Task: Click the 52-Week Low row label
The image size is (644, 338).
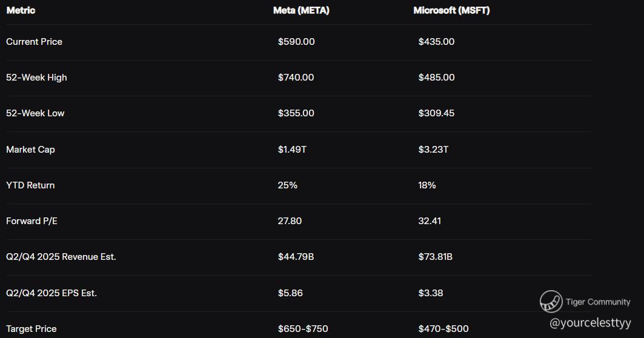Action: pyautogui.click(x=35, y=113)
